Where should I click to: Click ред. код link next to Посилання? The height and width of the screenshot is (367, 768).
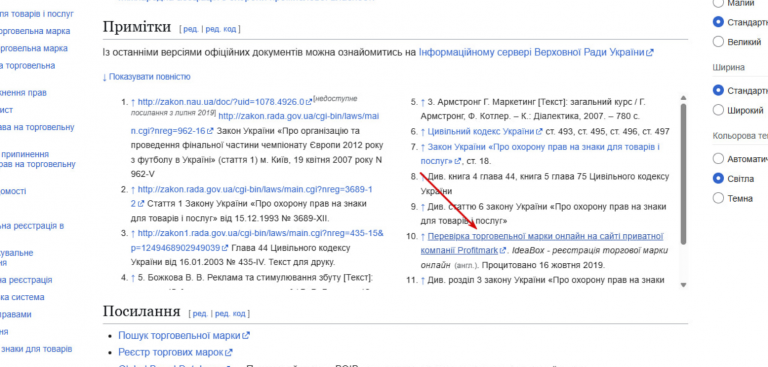(230, 314)
